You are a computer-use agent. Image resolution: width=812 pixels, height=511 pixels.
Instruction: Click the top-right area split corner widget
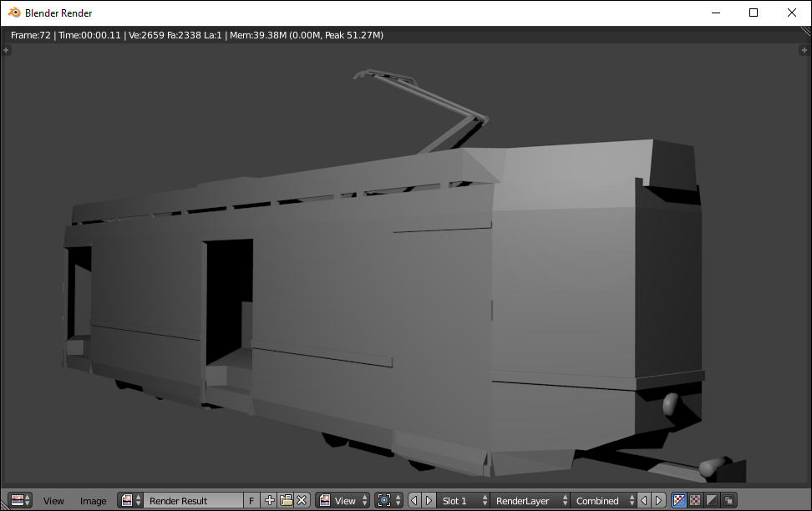(806, 31)
